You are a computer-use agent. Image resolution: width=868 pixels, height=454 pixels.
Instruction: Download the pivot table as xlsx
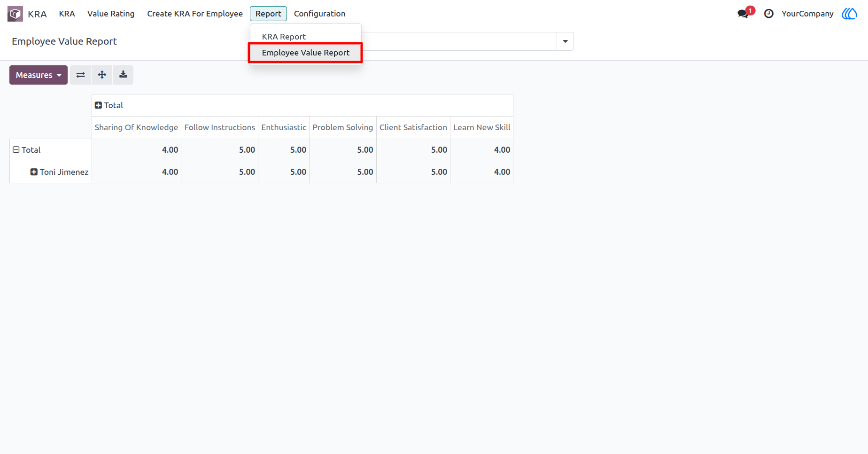coord(123,75)
